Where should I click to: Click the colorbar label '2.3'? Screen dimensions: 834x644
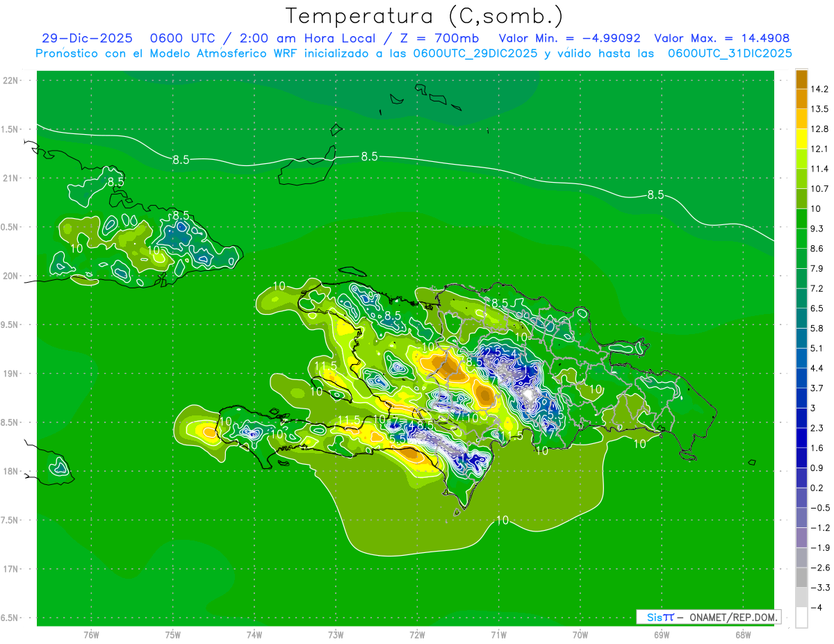coord(818,428)
